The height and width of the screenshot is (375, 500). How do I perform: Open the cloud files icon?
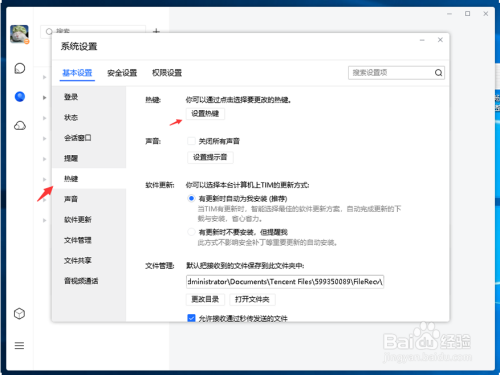click(20, 126)
